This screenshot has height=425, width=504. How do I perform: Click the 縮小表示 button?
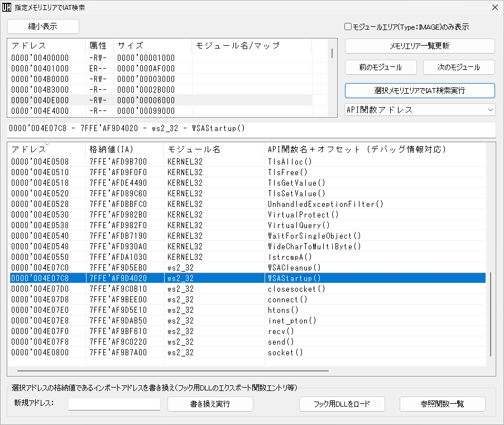[43, 26]
